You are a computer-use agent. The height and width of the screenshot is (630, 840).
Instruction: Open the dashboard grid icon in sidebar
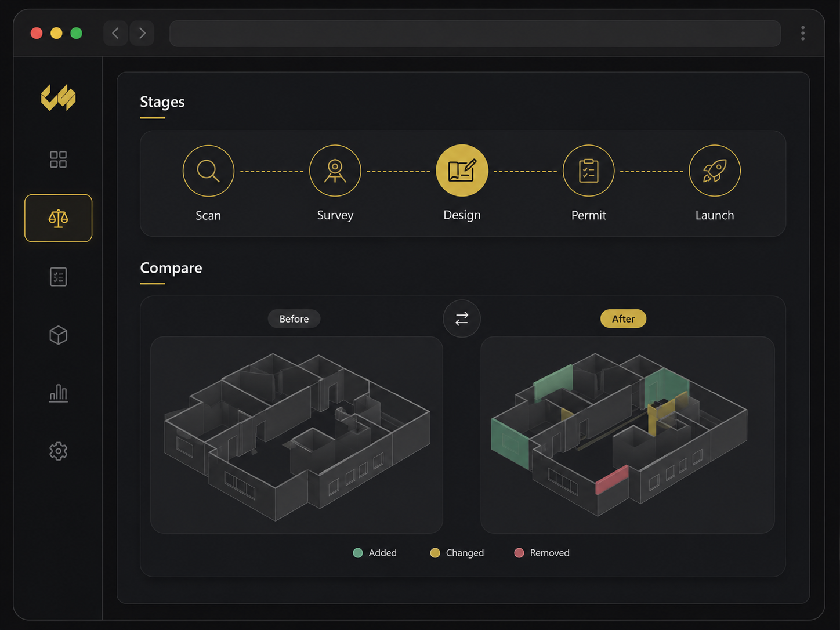tap(58, 160)
